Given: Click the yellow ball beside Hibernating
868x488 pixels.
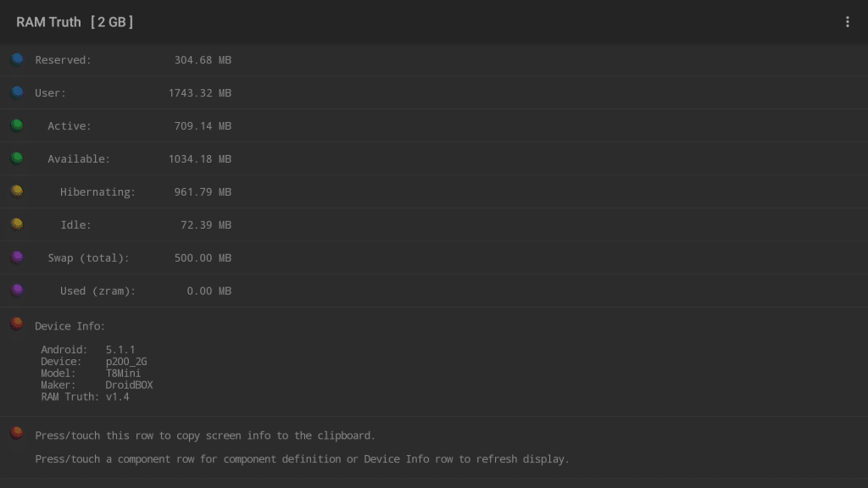Looking at the screenshot, I should (17, 191).
